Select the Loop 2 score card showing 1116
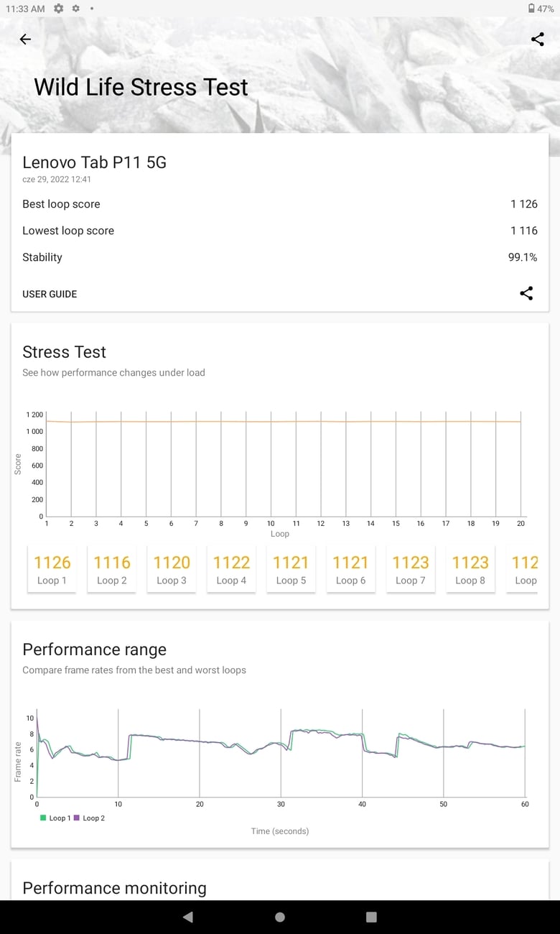The width and height of the screenshot is (560, 934). pyautogui.click(x=111, y=569)
